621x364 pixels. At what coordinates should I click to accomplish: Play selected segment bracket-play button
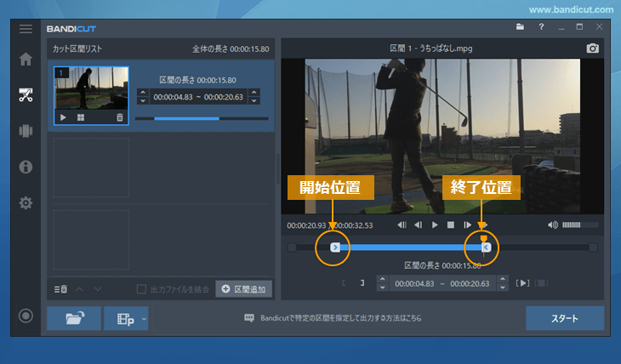coord(523,283)
